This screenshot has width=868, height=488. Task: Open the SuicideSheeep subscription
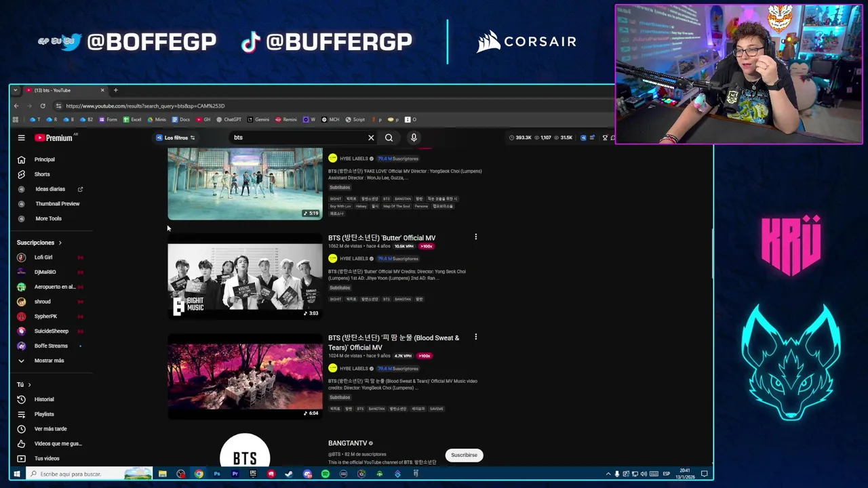tap(51, 331)
